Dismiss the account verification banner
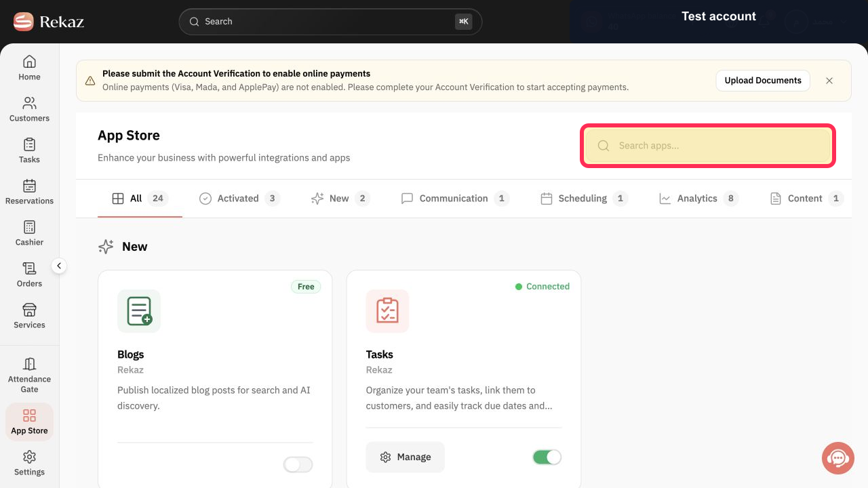 coord(829,81)
